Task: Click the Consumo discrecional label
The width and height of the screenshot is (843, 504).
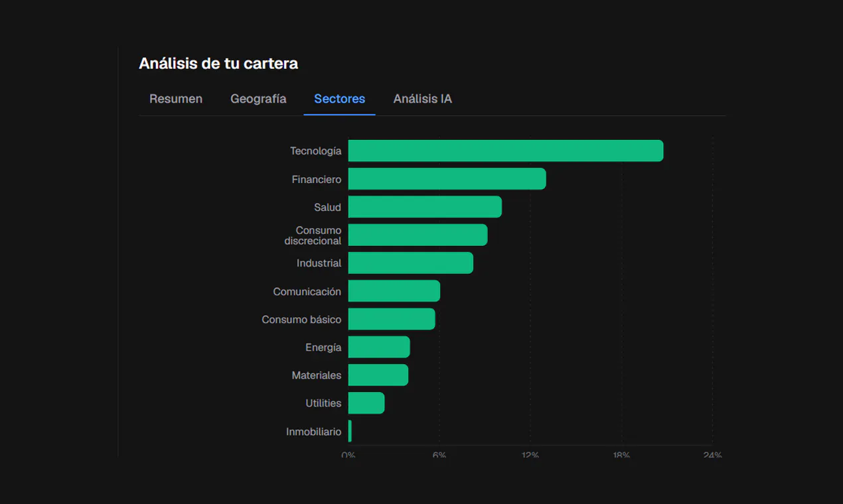Action: (x=313, y=235)
